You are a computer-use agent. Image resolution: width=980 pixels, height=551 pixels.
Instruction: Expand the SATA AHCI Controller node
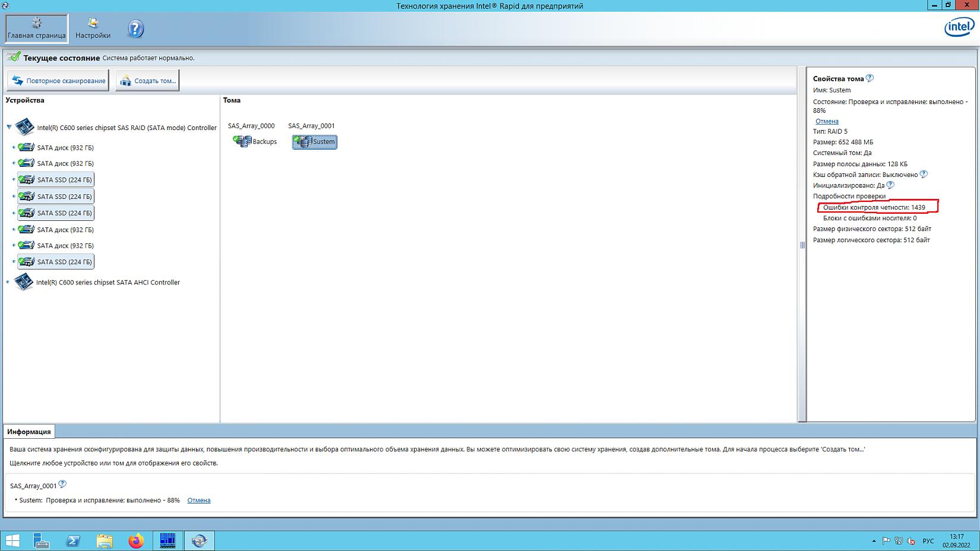coord(8,283)
